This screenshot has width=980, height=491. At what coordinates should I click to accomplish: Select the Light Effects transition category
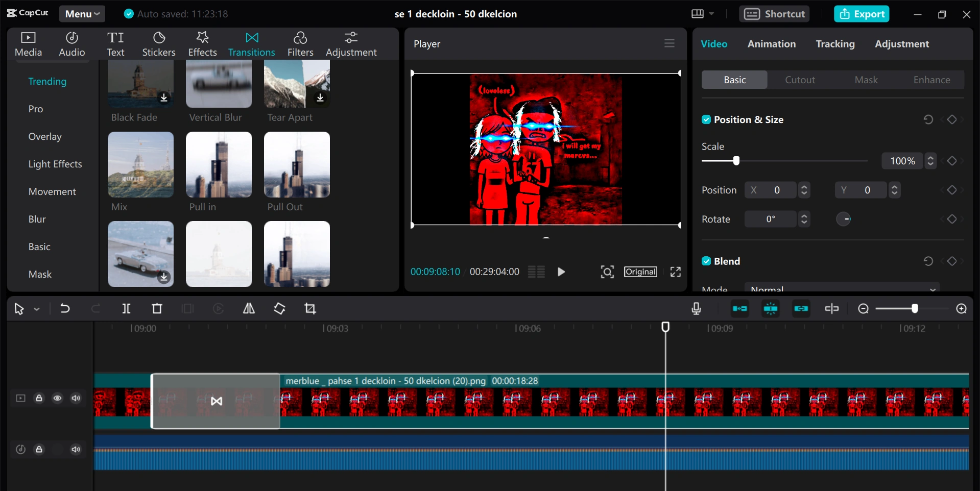click(x=55, y=164)
